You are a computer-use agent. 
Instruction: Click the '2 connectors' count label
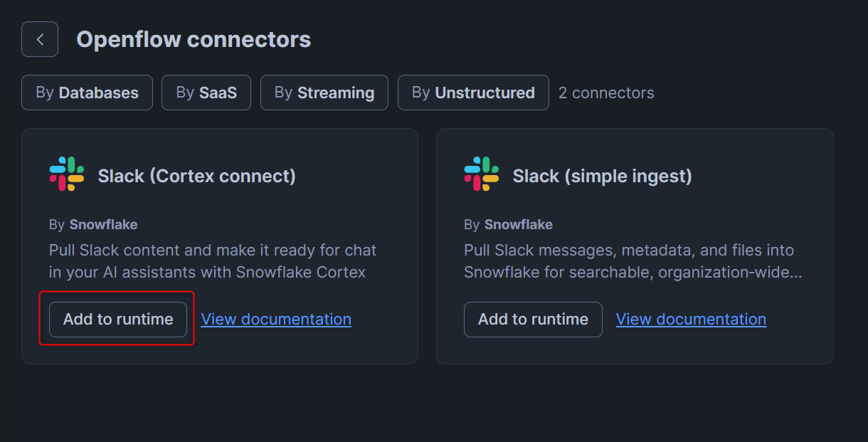pyautogui.click(x=606, y=93)
